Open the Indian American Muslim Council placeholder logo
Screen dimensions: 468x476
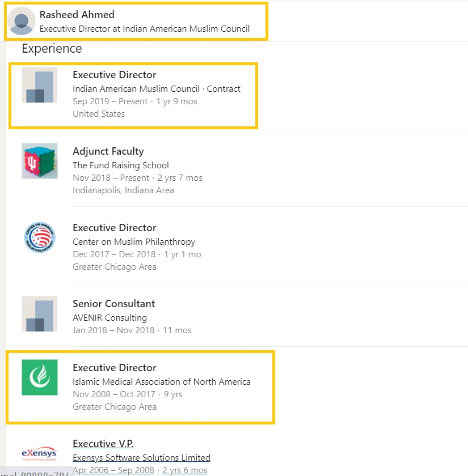click(40, 84)
